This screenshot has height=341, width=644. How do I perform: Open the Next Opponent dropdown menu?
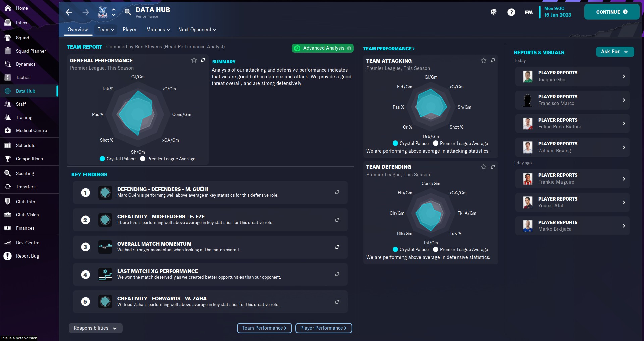pyautogui.click(x=197, y=30)
